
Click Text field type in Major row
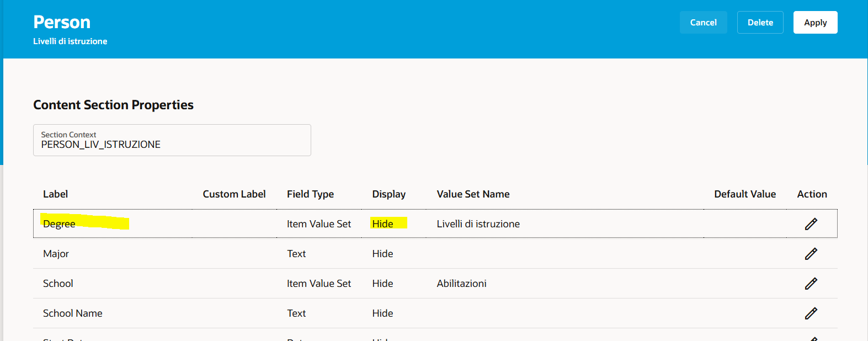(x=296, y=254)
